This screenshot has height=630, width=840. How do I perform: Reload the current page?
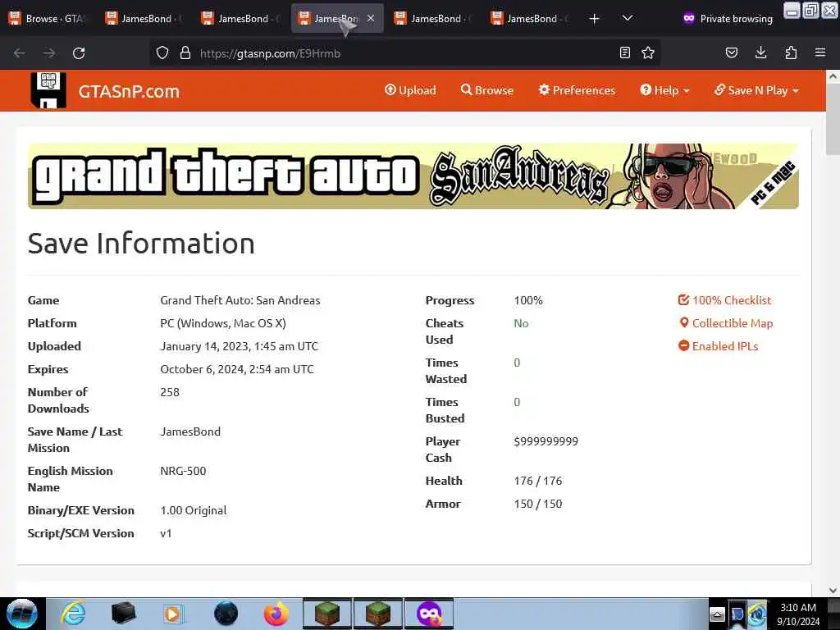point(79,53)
